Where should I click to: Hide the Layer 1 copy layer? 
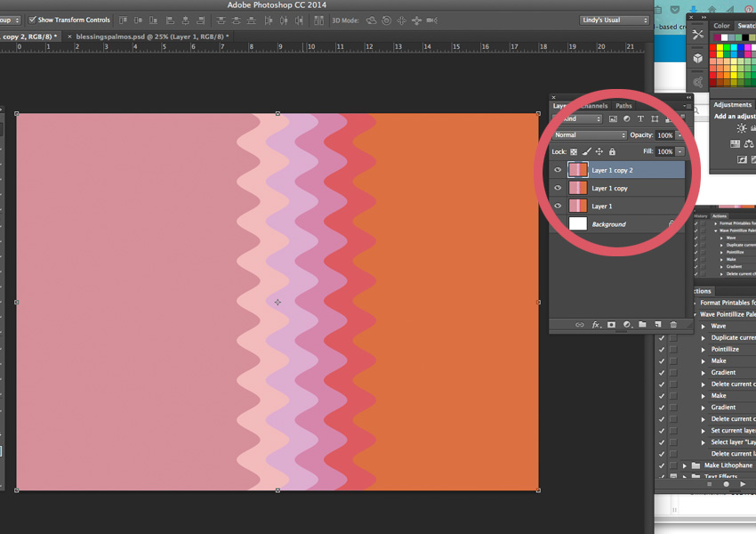559,188
